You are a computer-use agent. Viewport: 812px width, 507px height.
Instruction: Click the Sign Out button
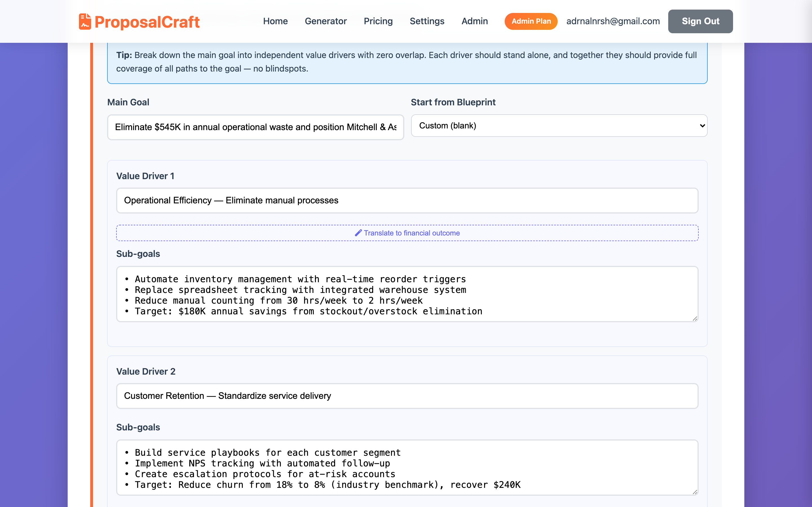[x=700, y=21]
